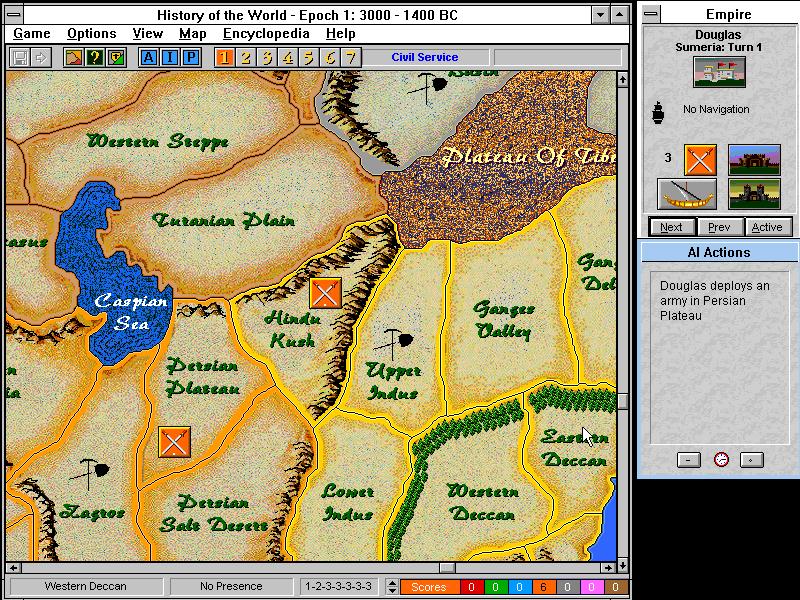The width and height of the screenshot is (800, 600).
Task: Open the Map menu
Action: (x=192, y=34)
